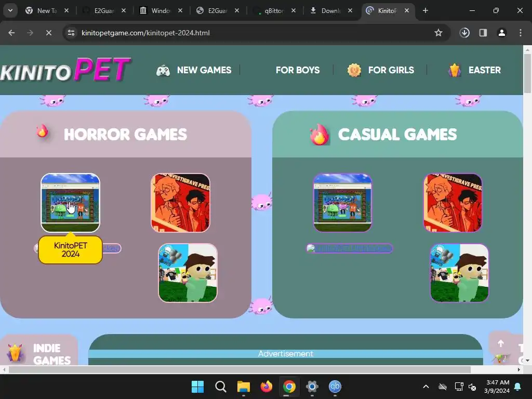Open qBittorrent from the taskbar

(335, 387)
